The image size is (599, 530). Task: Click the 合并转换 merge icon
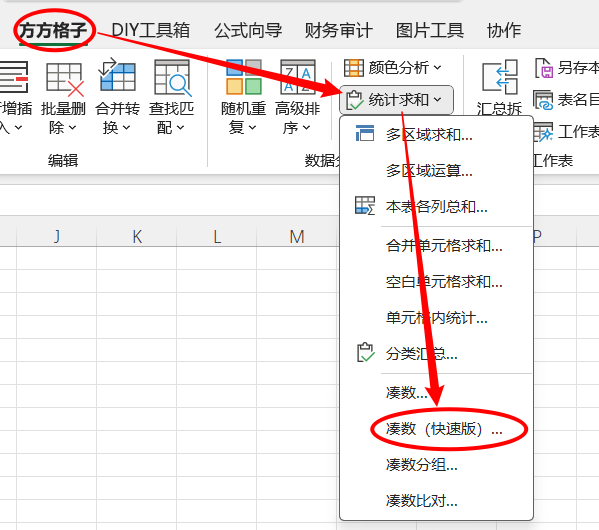pyautogui.click(x=117, y=75)
